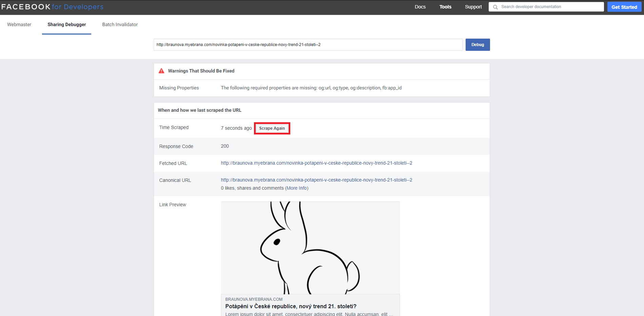Click the Link Preview label

pyautogui.click(x=173, y=205)
